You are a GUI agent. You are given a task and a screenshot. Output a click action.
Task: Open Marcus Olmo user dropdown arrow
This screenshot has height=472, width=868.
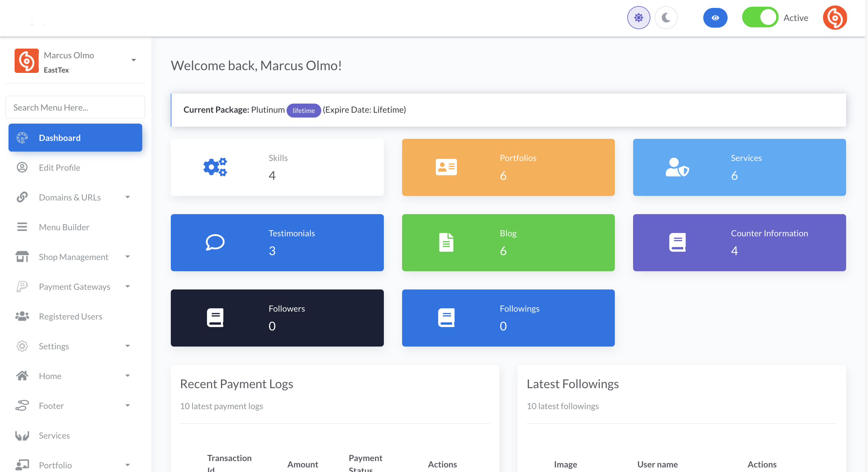[133, 60]
